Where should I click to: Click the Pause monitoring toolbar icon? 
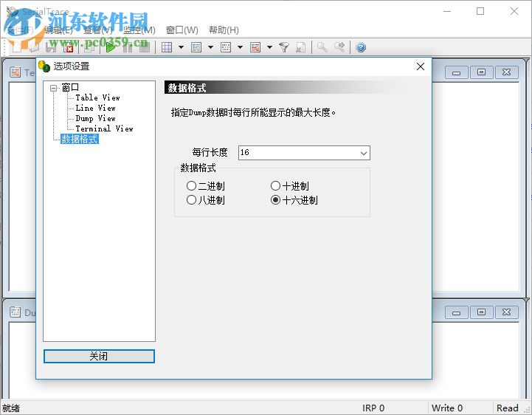point(128,47)
